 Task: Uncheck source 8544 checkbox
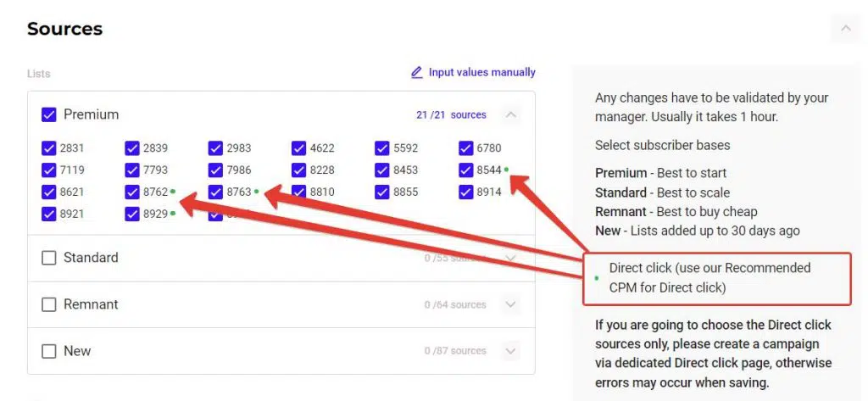tap(466, 170)
